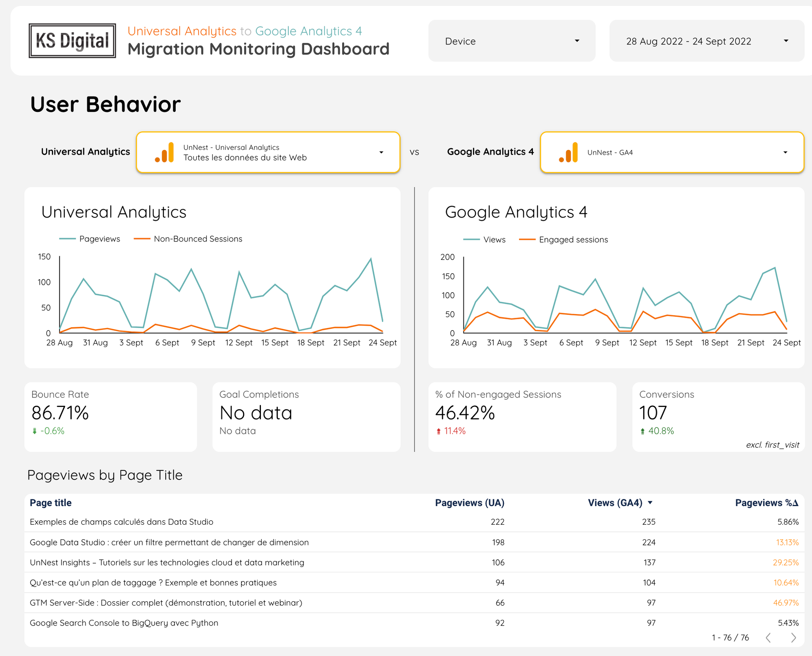Go to the previous table page
The height and width of the screenshot is (656, 812).
(x=768, y=638)
